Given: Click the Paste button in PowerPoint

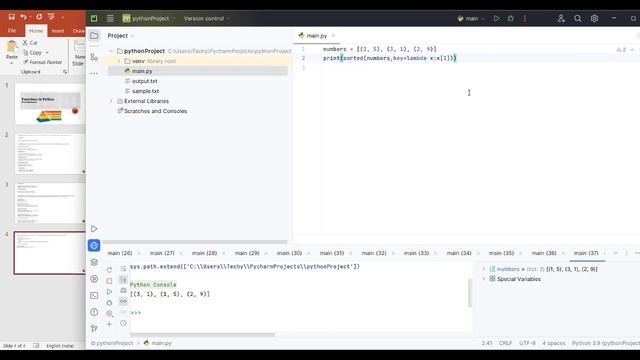Looking at the screenshot, I should click(x=12, y=53).
